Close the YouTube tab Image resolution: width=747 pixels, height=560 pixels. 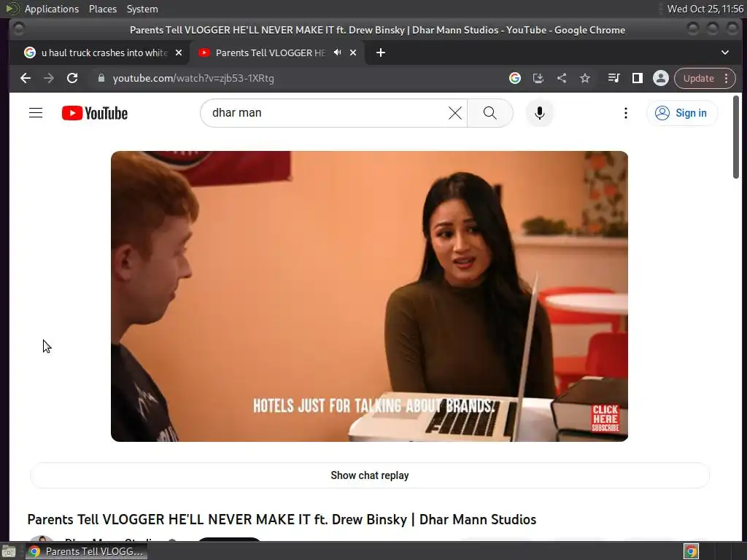point(353,52)
